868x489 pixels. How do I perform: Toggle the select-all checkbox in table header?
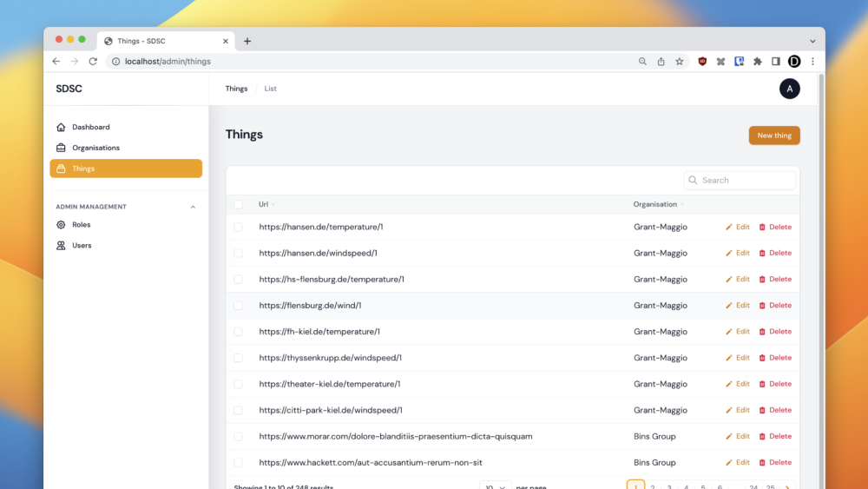coord(238,204)
